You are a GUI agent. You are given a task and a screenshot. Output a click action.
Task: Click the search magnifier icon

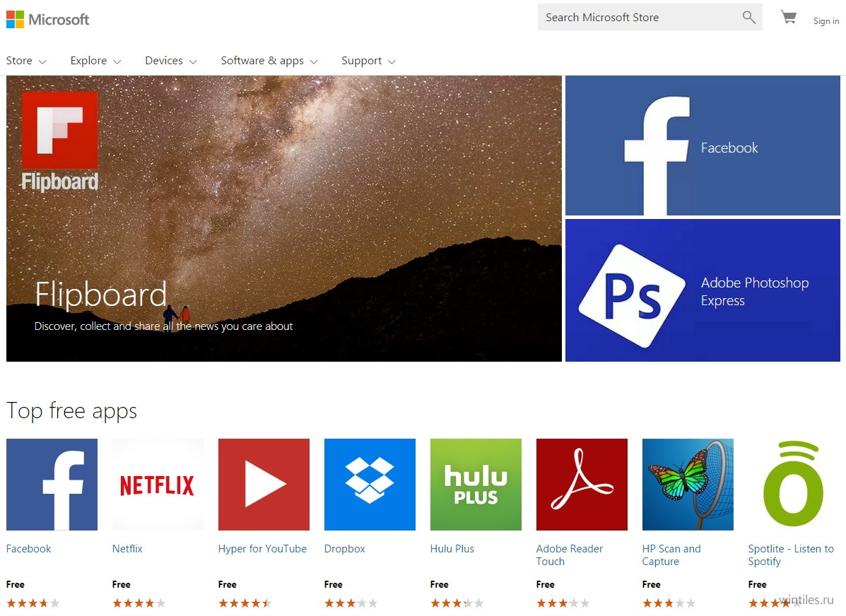coord(749,17)
